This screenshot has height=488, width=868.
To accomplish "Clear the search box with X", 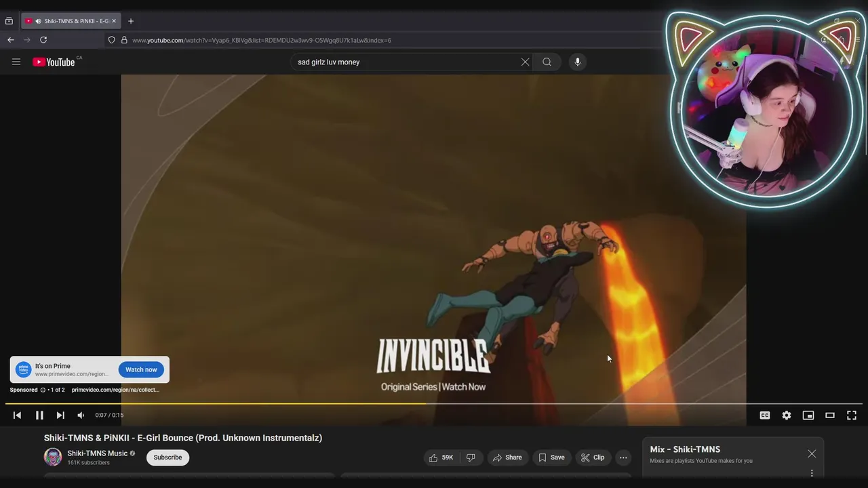I will [525, 62].
